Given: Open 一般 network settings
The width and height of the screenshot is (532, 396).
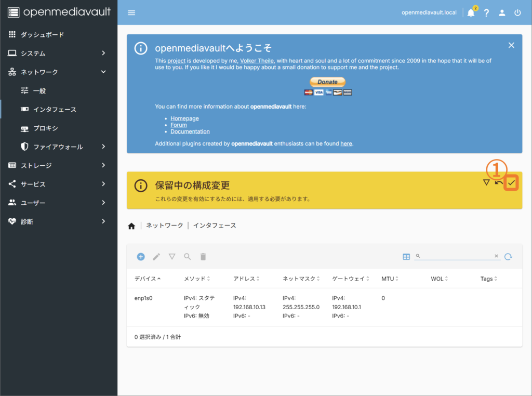Looking at the screenshot, I should [58, 90].
